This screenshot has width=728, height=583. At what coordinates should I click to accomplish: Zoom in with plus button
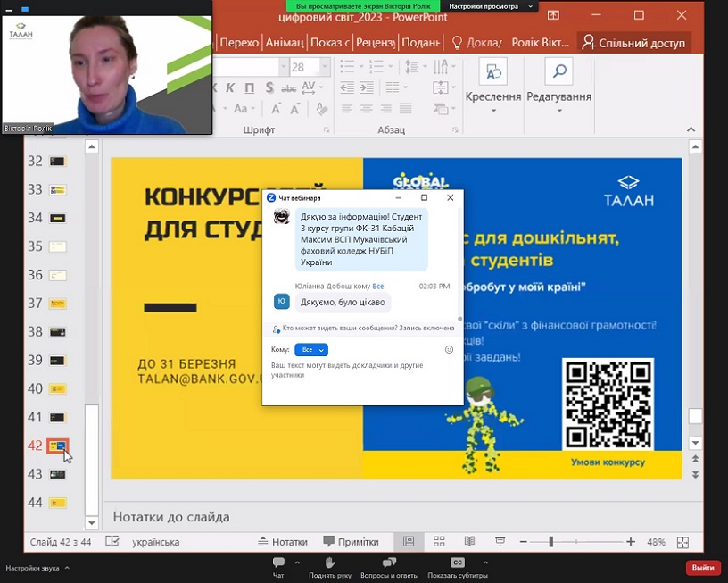631,542
